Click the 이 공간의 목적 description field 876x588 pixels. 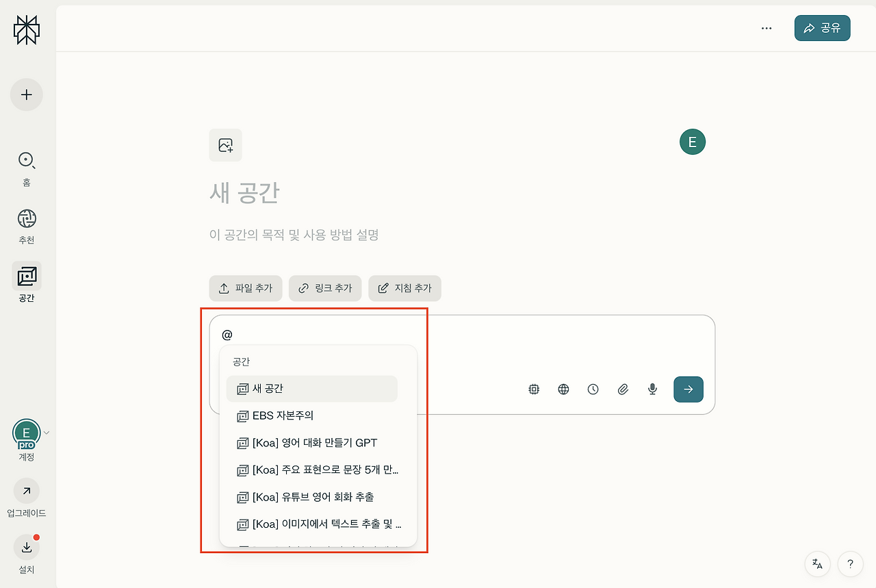[294, 234]
